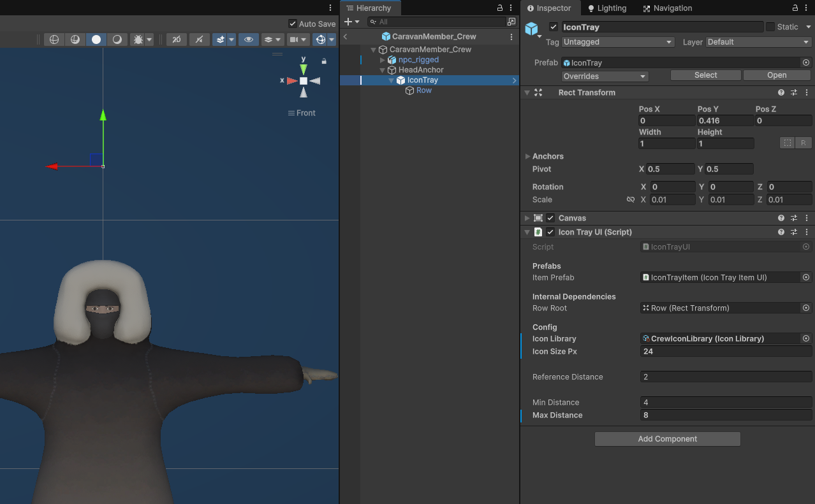
Task: Open Rect Transform help question mark icon
Action: pyautogui.click(x=781, y=92)
